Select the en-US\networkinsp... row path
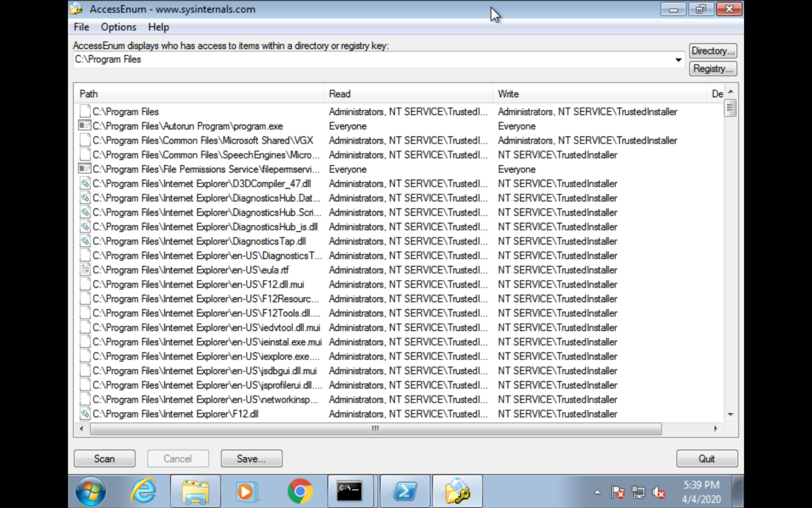This screenshot has width=812, height=508. pos(205,399)
